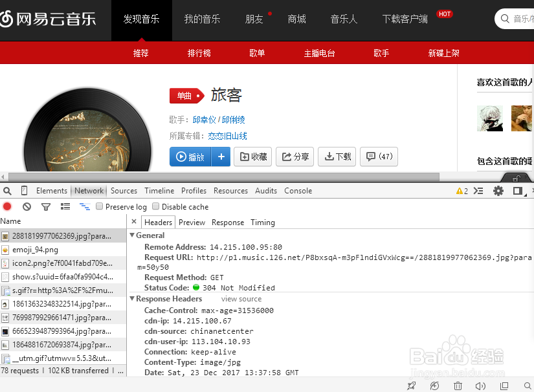
Task: Click the music search input field
Action: [x=514, y=19]
